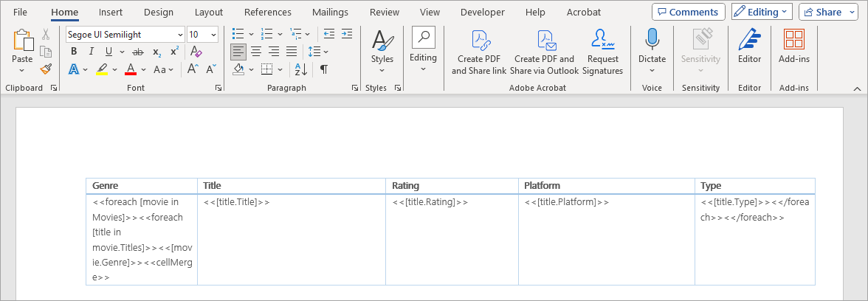
Task: Switch to the Design tab
Action: (158, 12)
